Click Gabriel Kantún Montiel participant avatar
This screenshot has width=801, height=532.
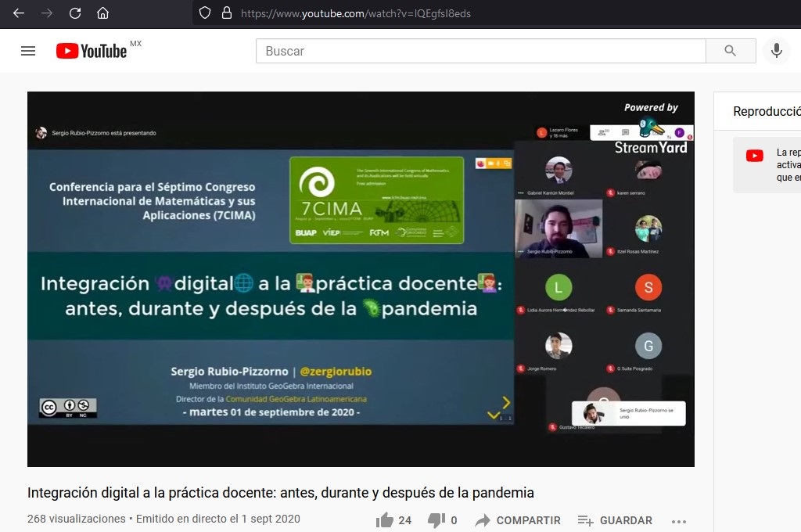pos(559,171)
